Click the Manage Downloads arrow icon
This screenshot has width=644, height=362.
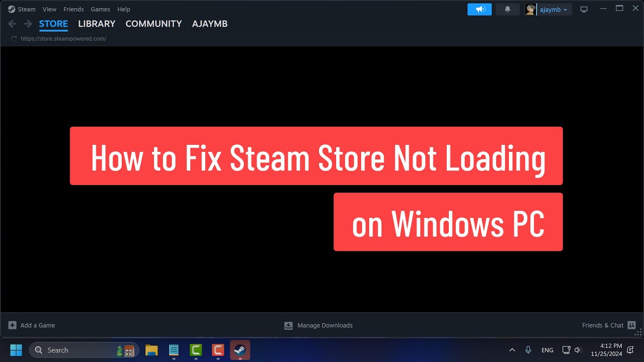[x=288, y=325]
